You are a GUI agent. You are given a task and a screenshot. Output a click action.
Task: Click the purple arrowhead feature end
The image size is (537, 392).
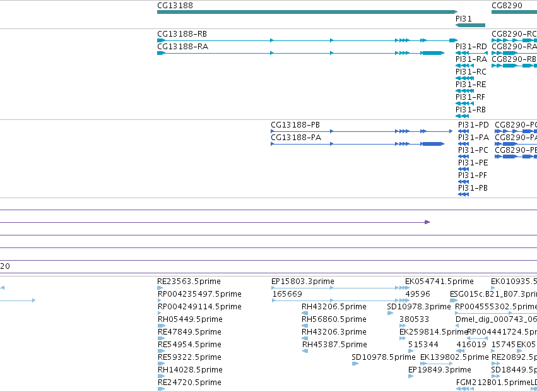(x=427, y=222)
